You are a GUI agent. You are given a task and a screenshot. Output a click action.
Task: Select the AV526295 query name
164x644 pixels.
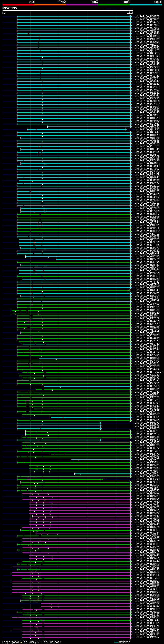(x=10, y=8)
